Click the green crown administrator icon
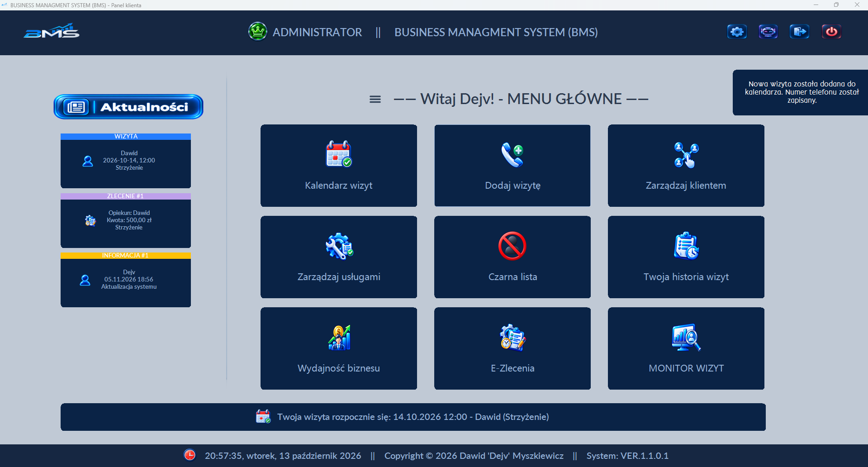This screenshot has height=467, width=868. [258, 32]
